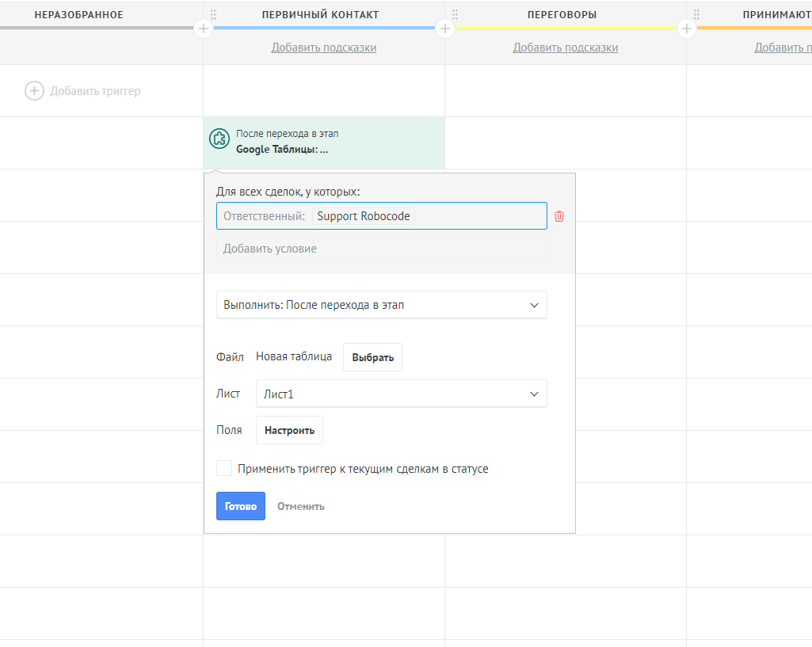Click drag handle of Первичный контакт stage
This screenshot has width=812, height=647.
pyautogui.click(x=213, y=14)
